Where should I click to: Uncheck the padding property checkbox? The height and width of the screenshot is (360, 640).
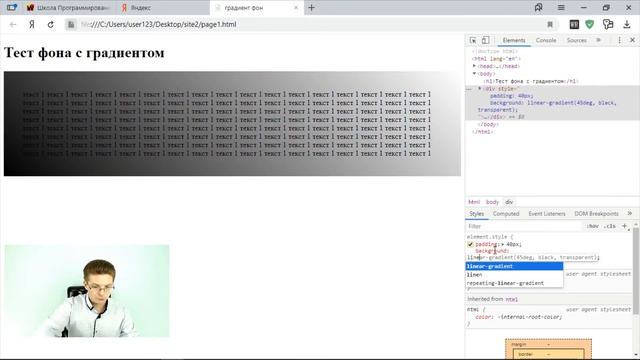(x=470, y=244)
